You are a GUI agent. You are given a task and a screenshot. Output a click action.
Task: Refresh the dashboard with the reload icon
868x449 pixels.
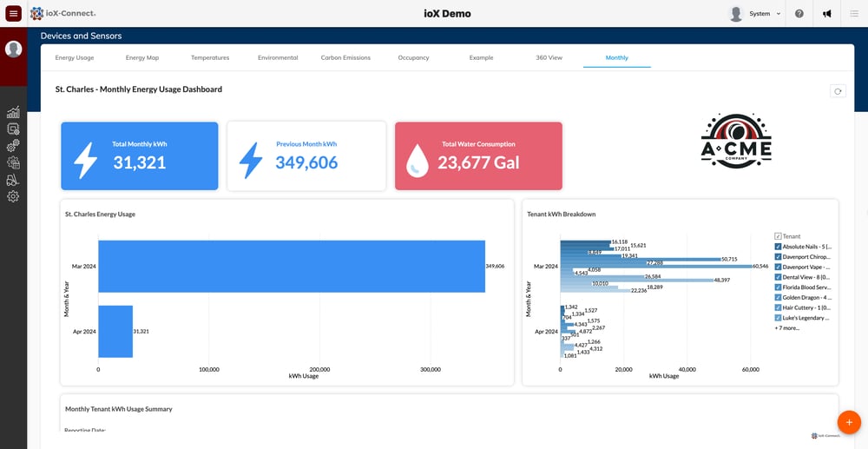(x=838, y=91)
